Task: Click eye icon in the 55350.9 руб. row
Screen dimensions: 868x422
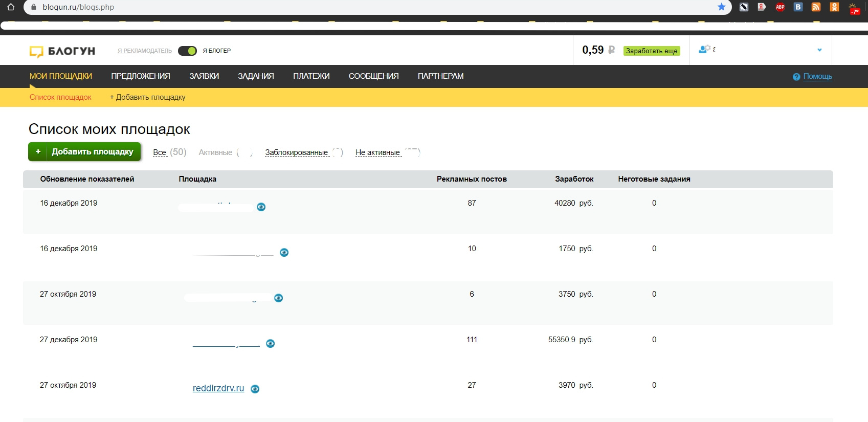Action: [x=271, y=343]
